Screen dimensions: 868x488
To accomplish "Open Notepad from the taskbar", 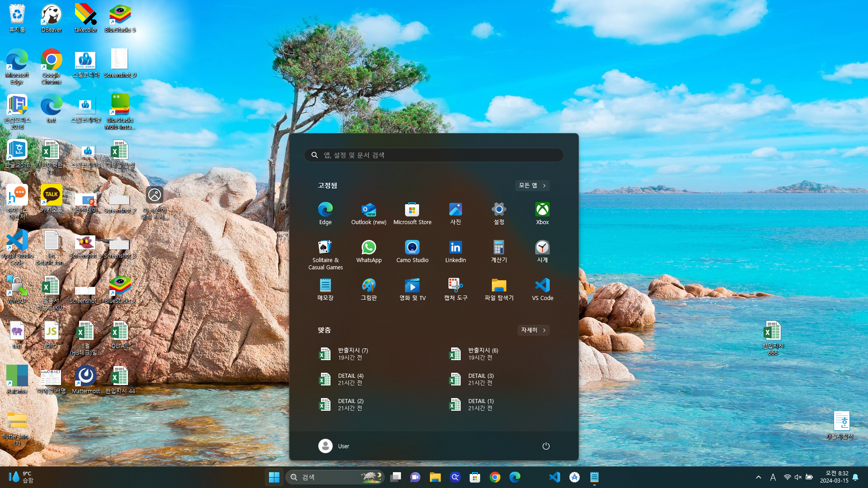I will tap(594, 477).
